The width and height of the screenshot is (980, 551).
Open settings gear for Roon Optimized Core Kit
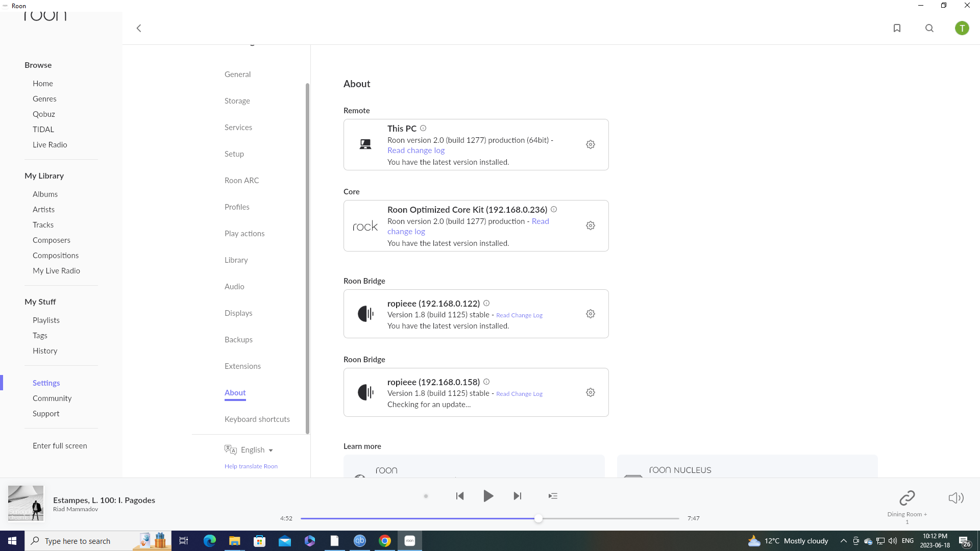pos(591,226)
